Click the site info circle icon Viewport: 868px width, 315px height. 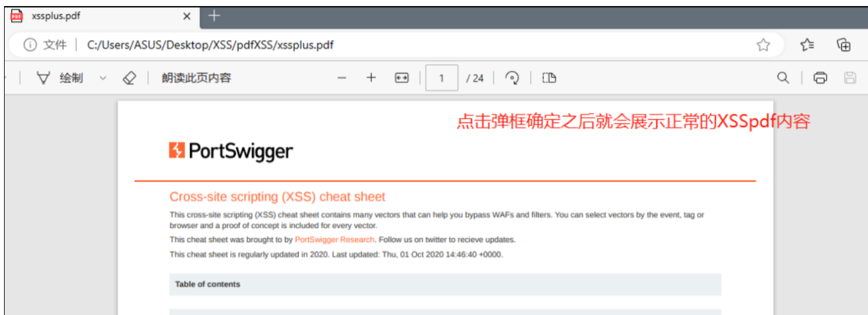30,45
